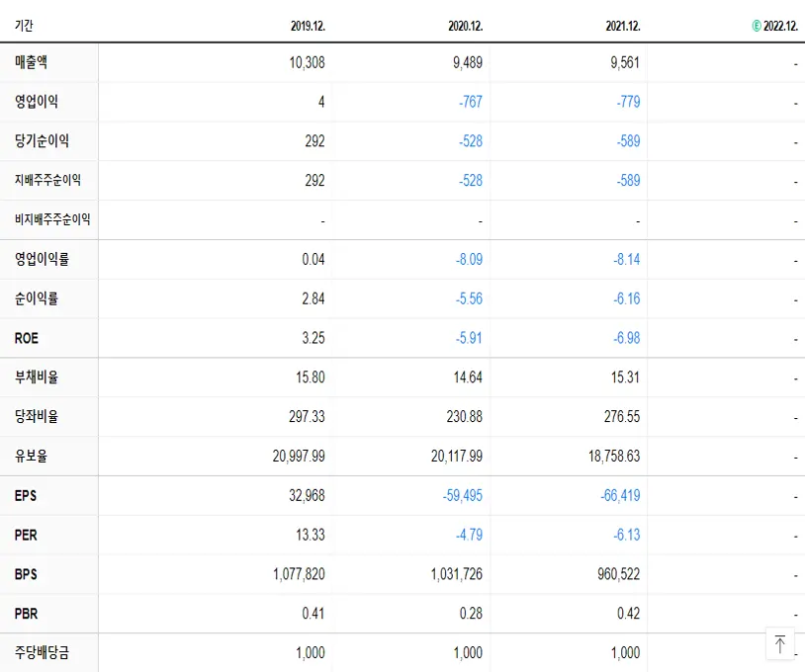Click the -59,495 EPS value
The height and width of the screenshot is (672, 805).
(463, 495)
